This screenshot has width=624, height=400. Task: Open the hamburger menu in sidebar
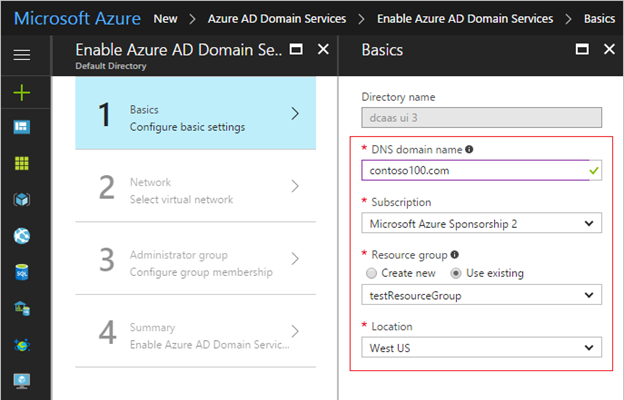pos(22,56)
